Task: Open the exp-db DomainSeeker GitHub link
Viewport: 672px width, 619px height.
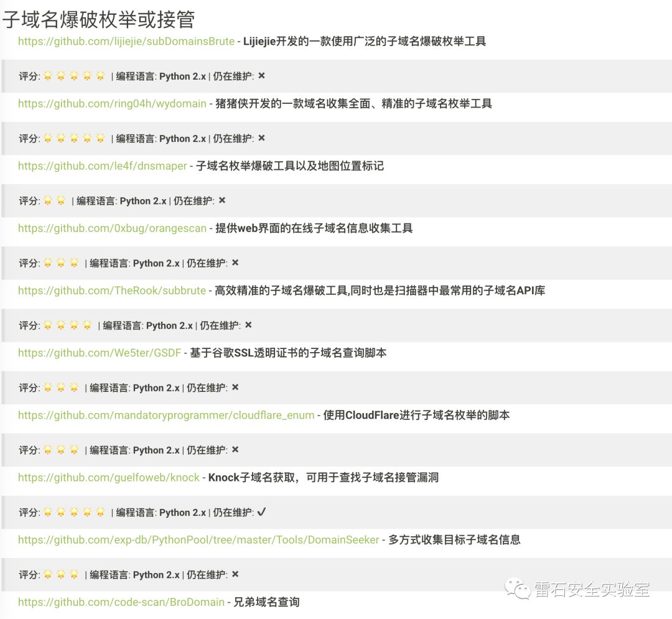Action: click(x=198, y=539)
